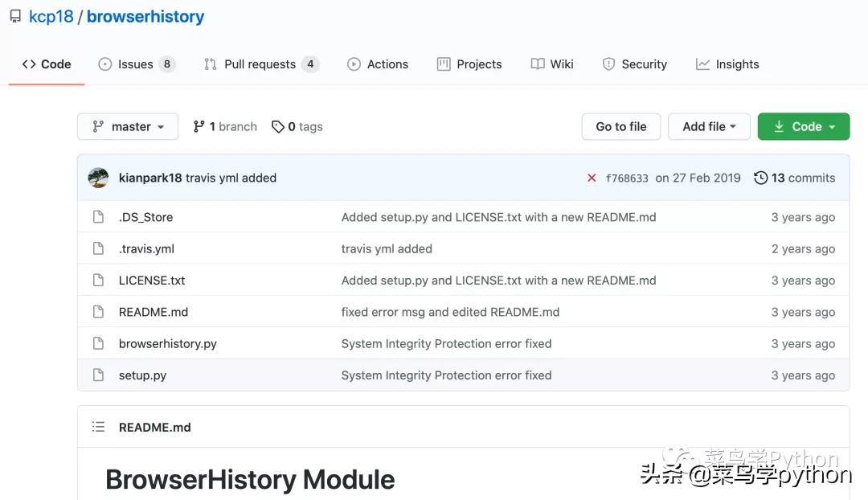The image size is (868, 500).
Task: View the 1 branch link
Action: pyautogui.click(x=225, y=127)
